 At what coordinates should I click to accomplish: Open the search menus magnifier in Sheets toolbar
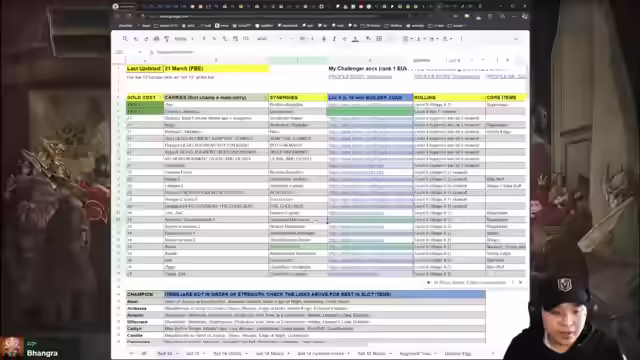(x=125, y=39)
